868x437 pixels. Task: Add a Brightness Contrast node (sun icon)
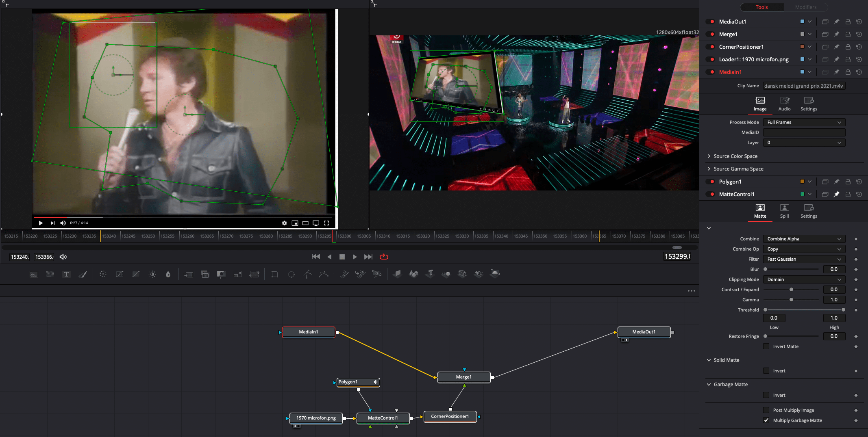coord(152,274)
